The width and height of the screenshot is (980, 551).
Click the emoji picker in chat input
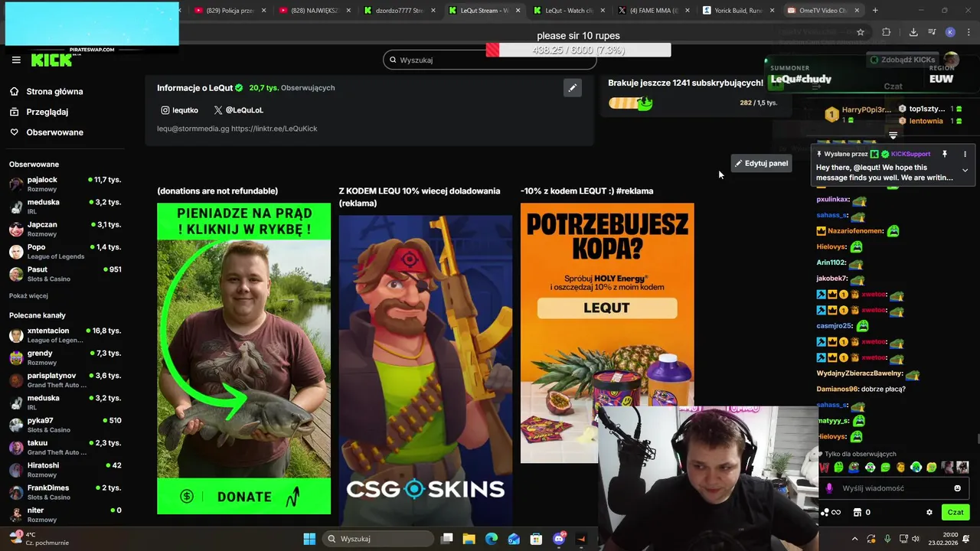tap(957, 488)
